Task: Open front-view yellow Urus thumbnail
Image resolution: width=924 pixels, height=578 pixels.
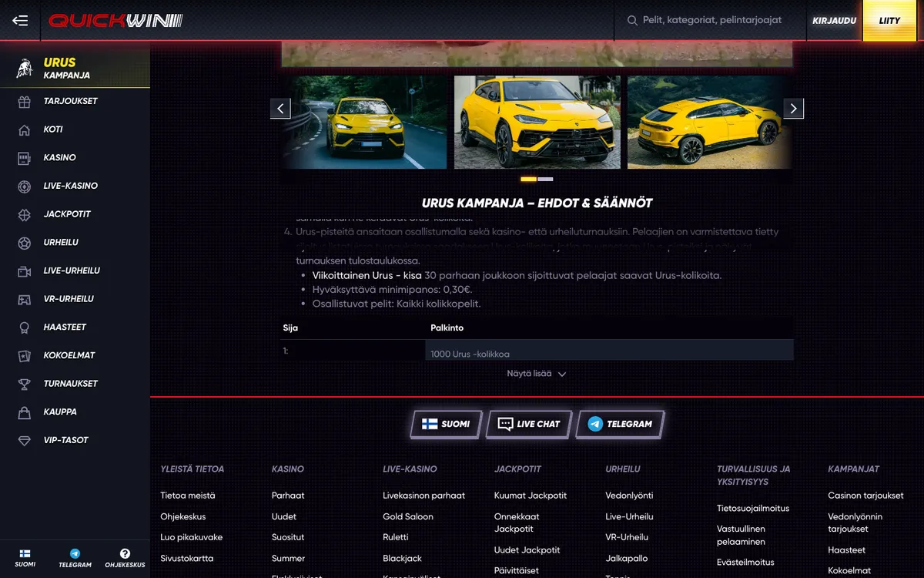Action: click(x=363, y=122)
